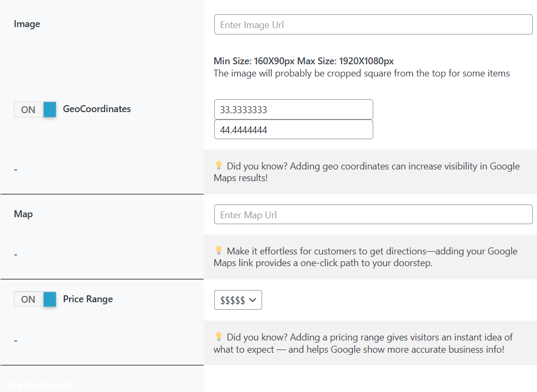Image resolution: width=537 pixels, height=392 pixels.
Task: Disable the Price Range switch
Action: [x=35, y=299]
